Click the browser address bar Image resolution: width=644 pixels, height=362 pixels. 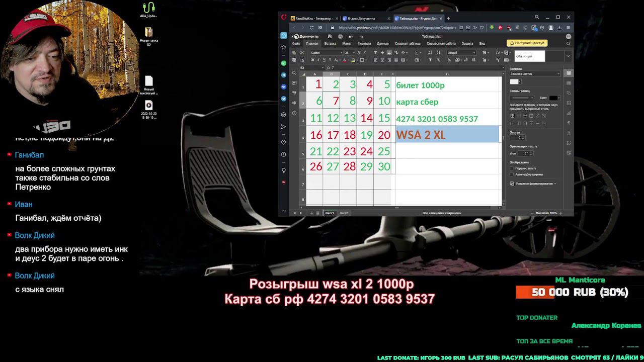[397, 28]
